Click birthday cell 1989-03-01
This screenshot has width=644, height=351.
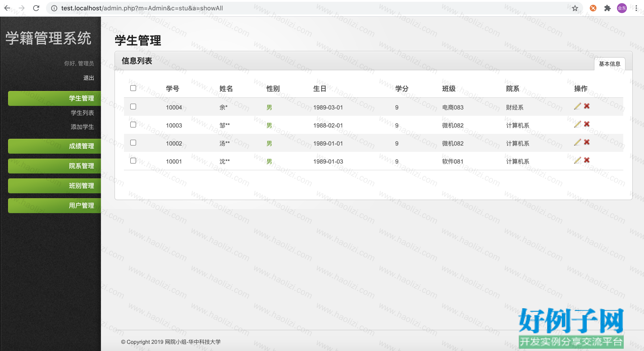(x=328, y=107)
